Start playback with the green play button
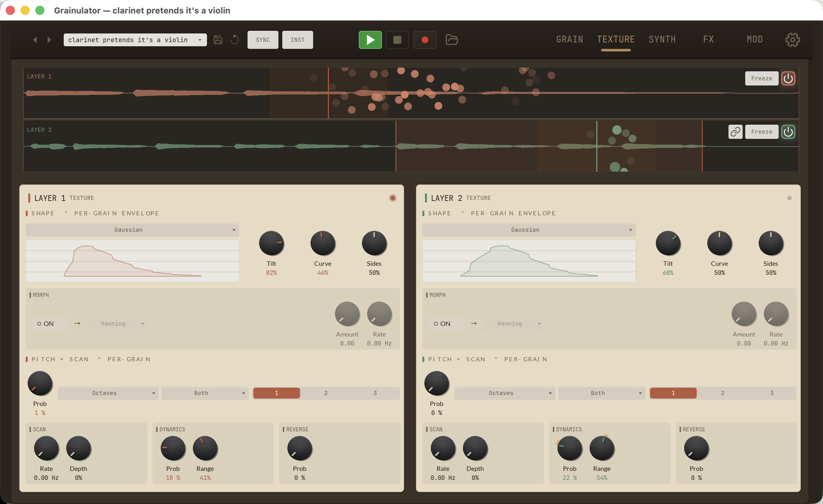The image size is (823, 504). pyautogui.click(x=370, y=40)
